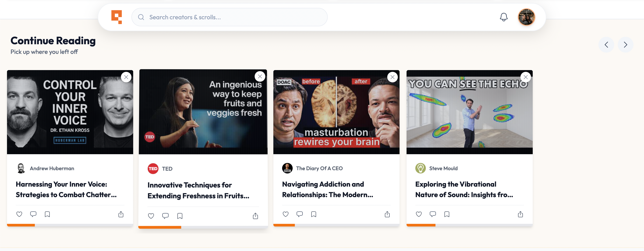Viewport: 644px width, 251px height.
Task: Click the TED card progress bar
Action: pos(203,227)
